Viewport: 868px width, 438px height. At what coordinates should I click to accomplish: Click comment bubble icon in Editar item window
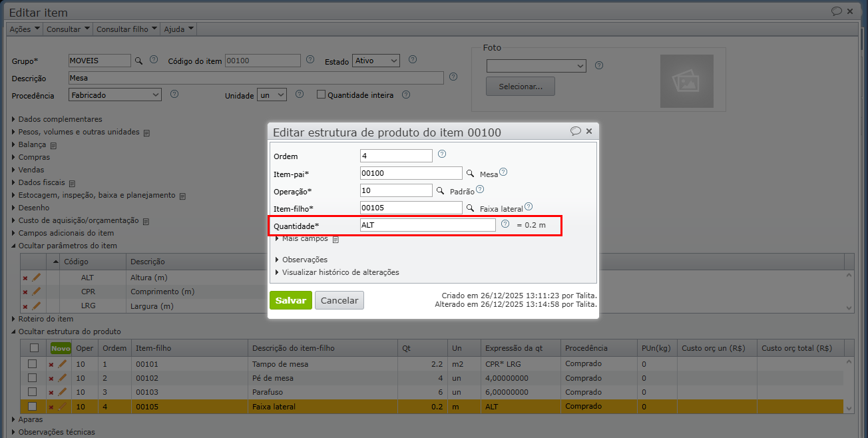837,11
